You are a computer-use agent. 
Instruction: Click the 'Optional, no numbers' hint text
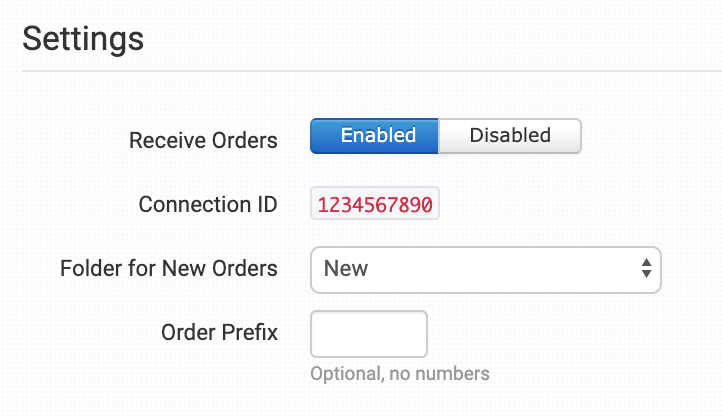pos(400,374)
